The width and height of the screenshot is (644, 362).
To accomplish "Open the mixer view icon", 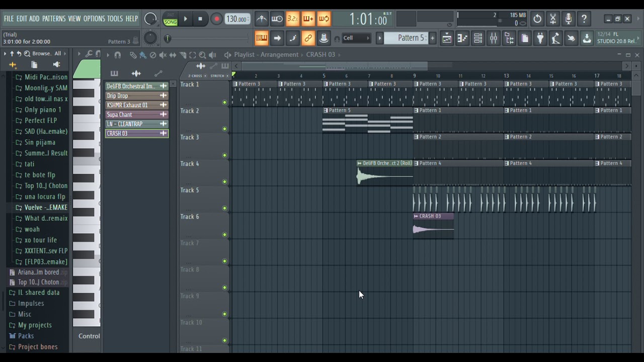I will tap(493, 38).
